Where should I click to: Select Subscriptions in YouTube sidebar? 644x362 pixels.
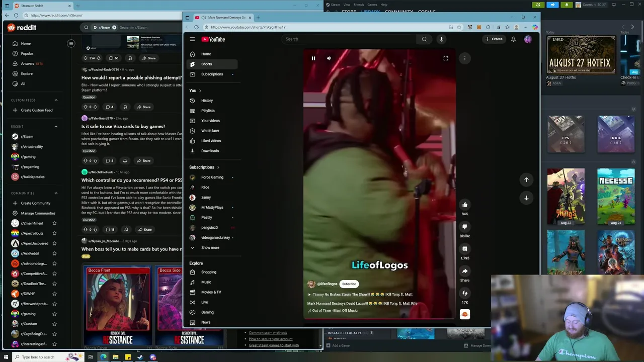(212, 74)
